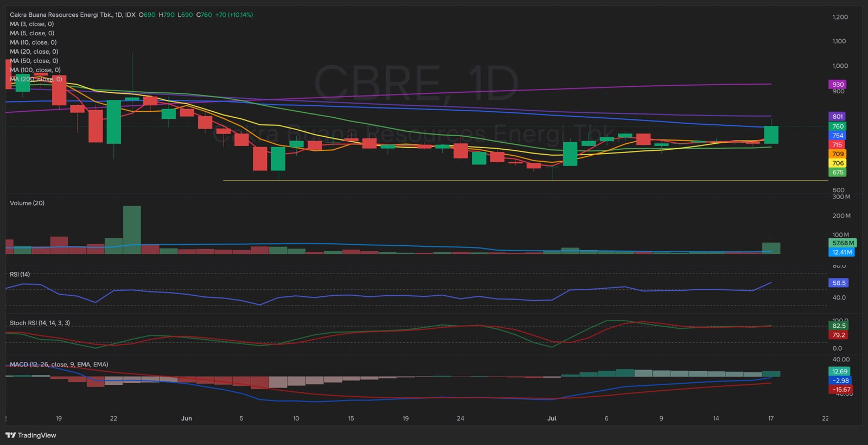Click the 15 date on time axis
This screenshot has height=445, width=868.
[351, 418]
